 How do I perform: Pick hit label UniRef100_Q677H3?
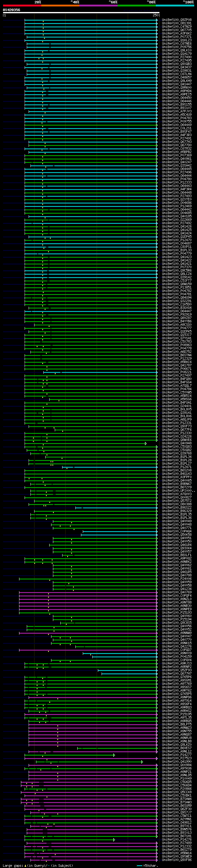pyautogui.click(x=177, y=142)
